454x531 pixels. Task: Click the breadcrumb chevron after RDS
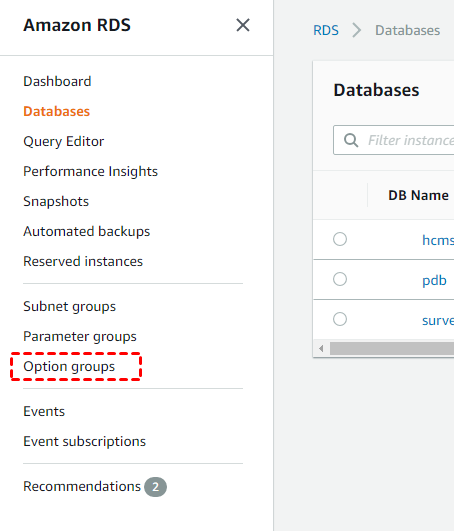(x=356, y=30)
